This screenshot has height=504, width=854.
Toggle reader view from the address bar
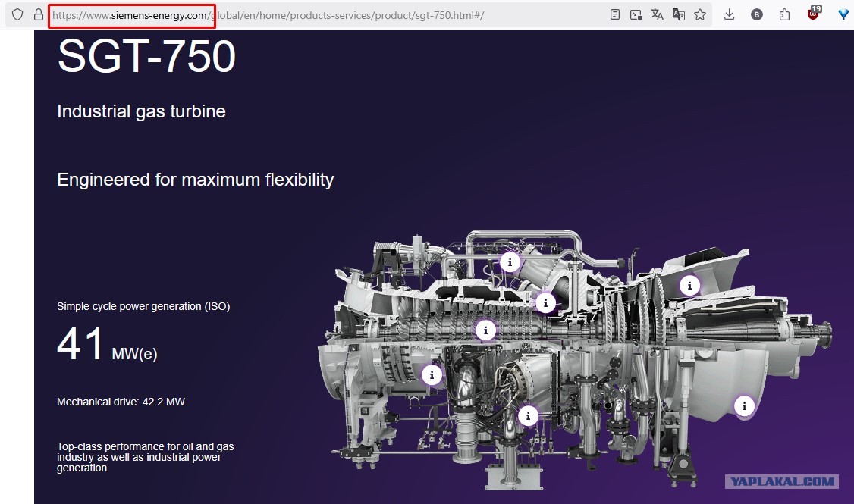(615, 14)
